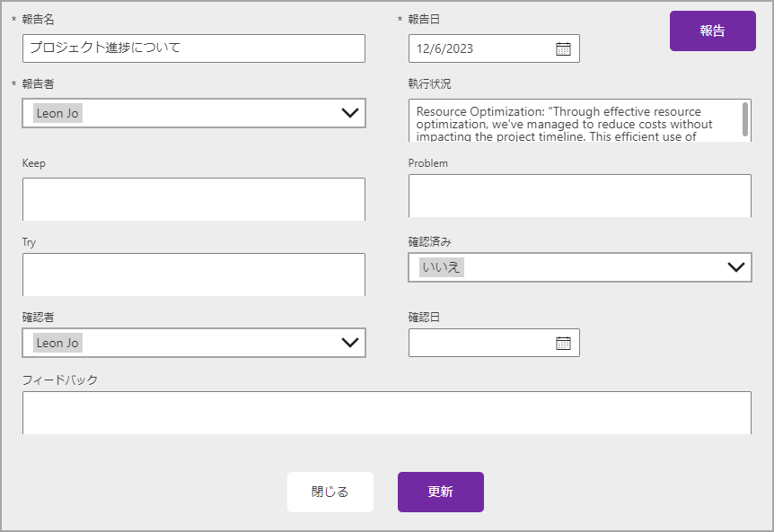
Task: Click into the フィードバック text area
Action: point(386,413)
